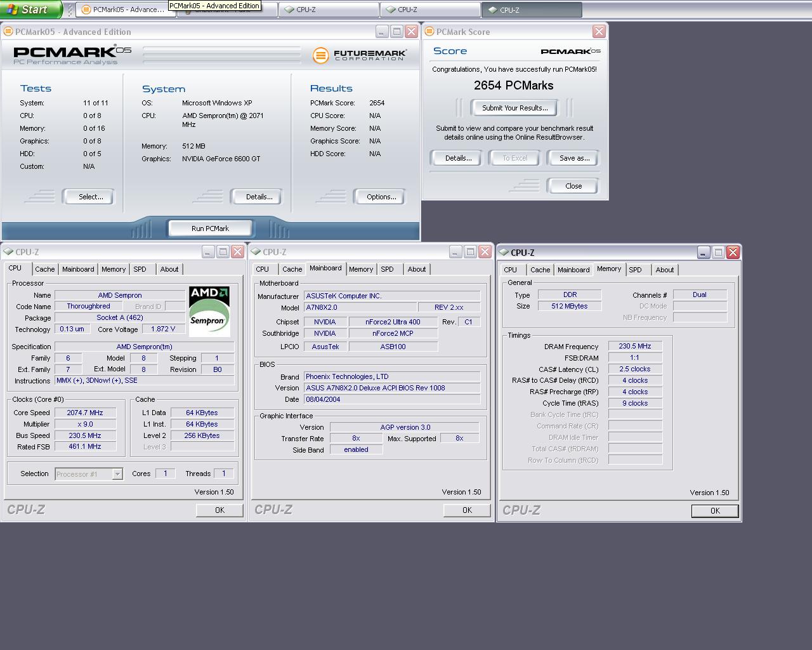This screenshot has width=812, height=650.
Task: Open Mainboard tab in CPU window
Action: click(78, 269)
